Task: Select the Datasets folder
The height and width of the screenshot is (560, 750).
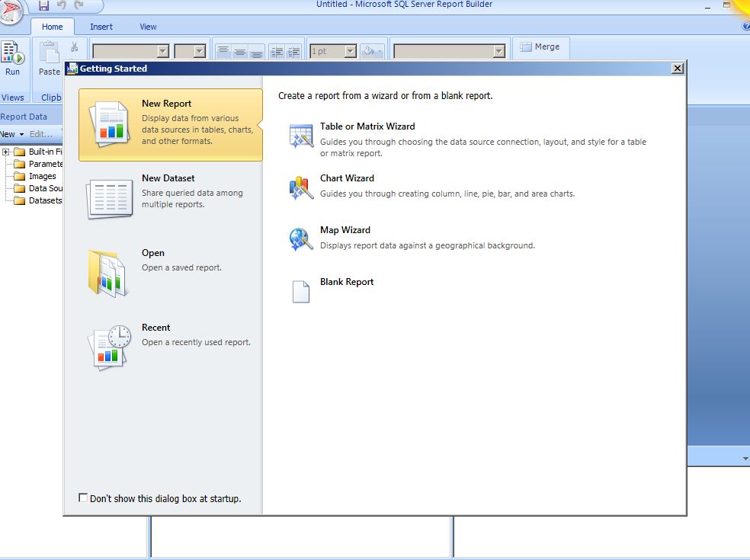Action: pos(38,201)
